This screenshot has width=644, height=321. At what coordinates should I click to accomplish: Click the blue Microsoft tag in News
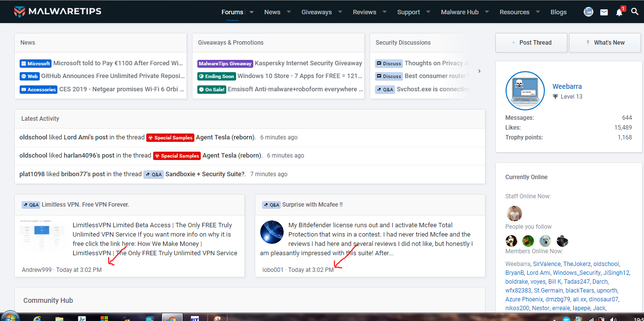[35, 63]
